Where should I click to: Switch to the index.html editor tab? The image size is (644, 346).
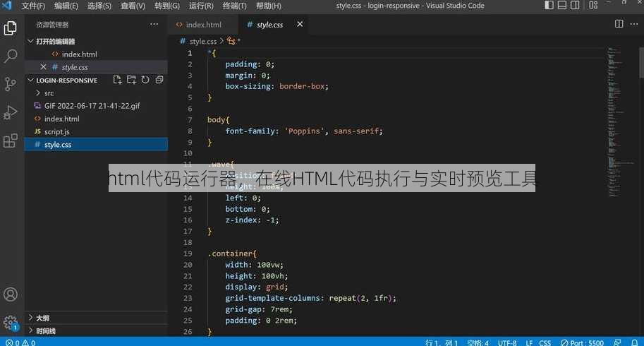click(x=203, y=25)
